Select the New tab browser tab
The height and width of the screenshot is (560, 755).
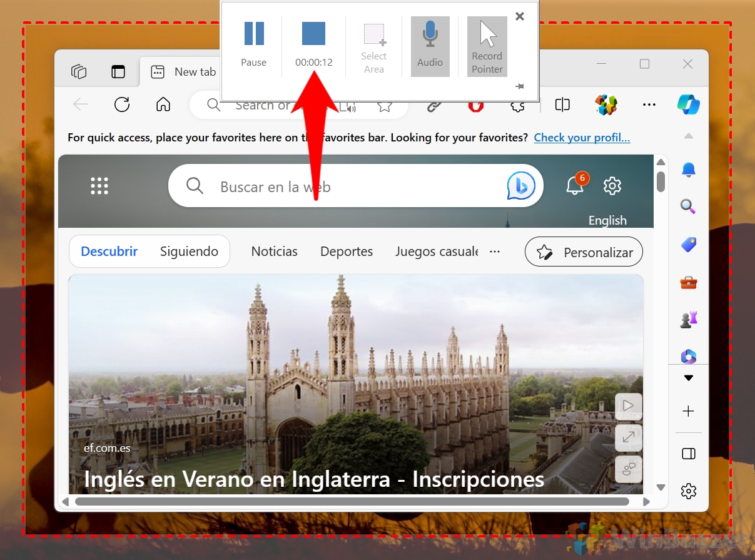click(181, 72)
